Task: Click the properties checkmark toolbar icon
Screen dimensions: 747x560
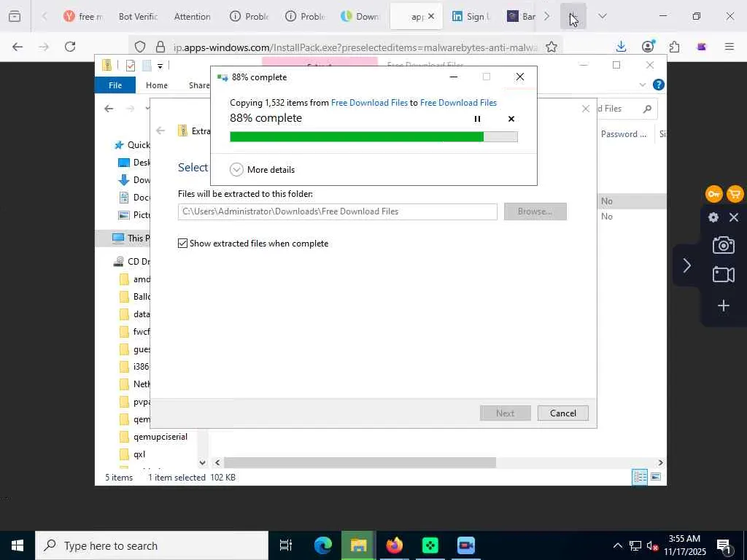Action: click(131, 66)
